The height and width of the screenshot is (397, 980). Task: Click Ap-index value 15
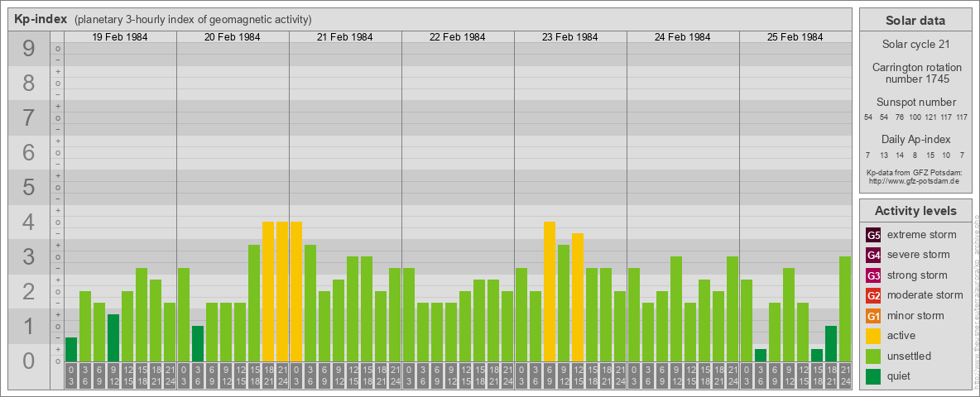[x=931, y=155]
